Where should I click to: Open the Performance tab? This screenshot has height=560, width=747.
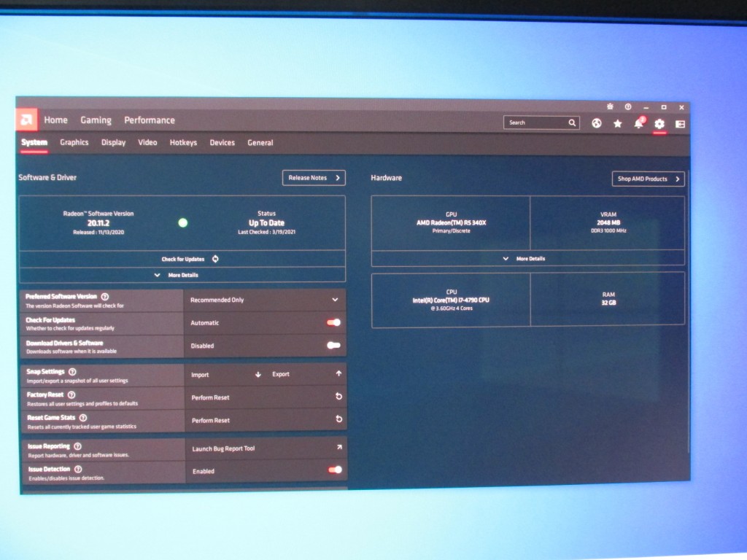point(149,120)
